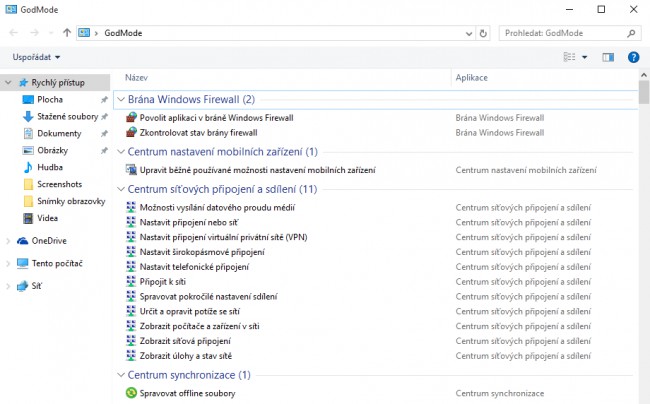The image size is (650, 404).
Task: Click network icon beside Možnosti vysílání datového proudu médií
Action: coord(131,207)
